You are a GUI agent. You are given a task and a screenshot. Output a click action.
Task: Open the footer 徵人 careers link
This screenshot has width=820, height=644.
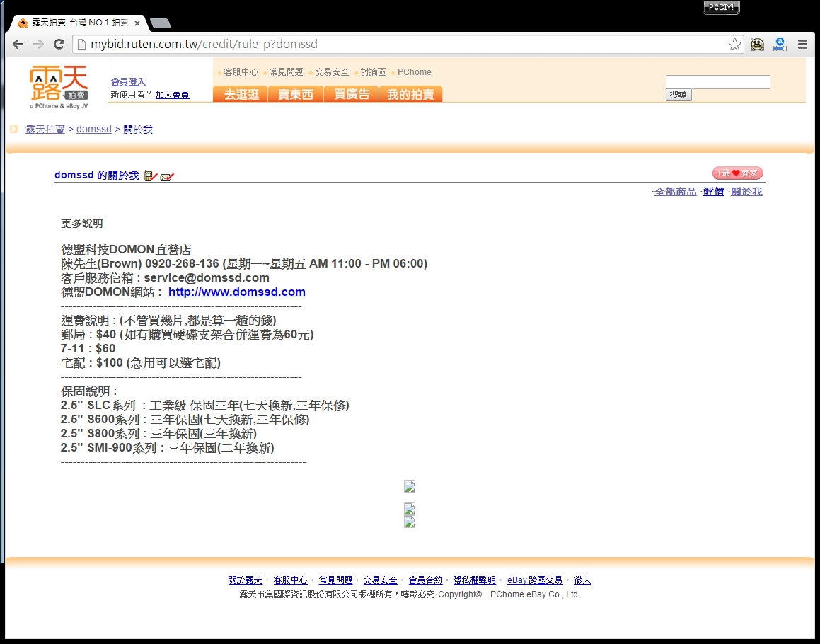tap(582, 580)
